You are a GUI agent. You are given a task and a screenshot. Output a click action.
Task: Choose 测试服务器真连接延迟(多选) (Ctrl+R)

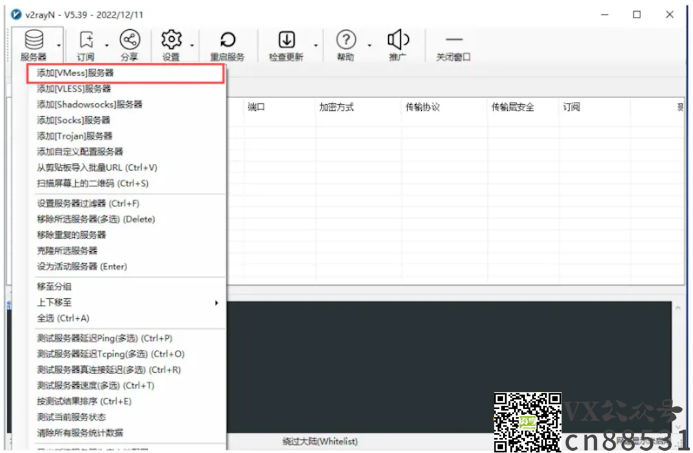point(109,370)
